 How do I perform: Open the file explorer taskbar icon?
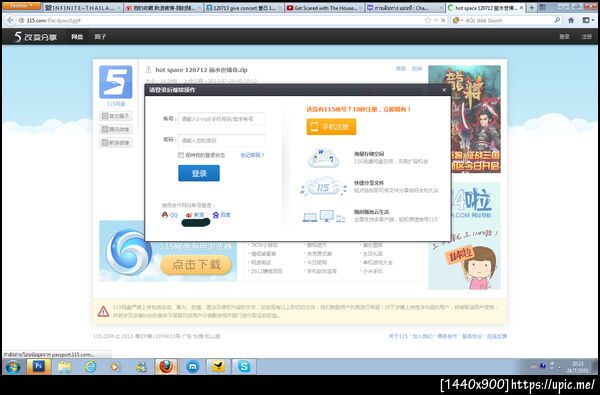coord(65,367)
